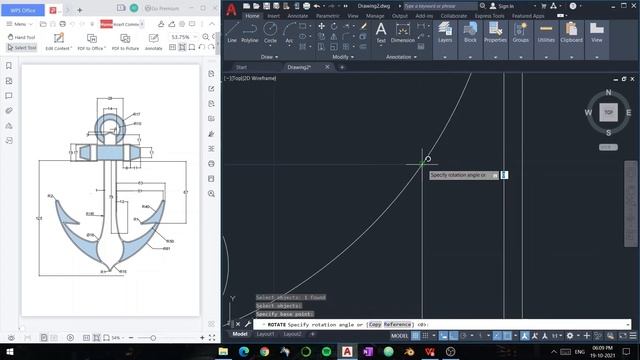Toggle snap mode dots in status bar
Image resolution: width=640 pixels, height=360 pixels.
point(425,336)
